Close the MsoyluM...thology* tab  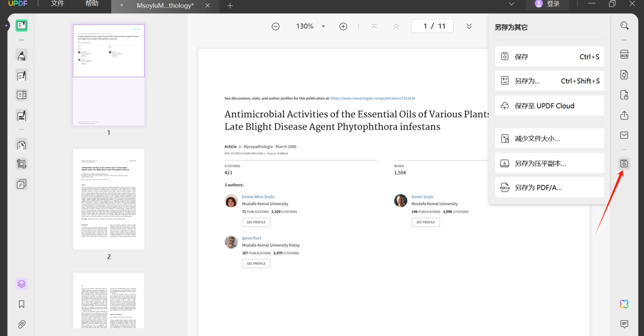(208, 6)
